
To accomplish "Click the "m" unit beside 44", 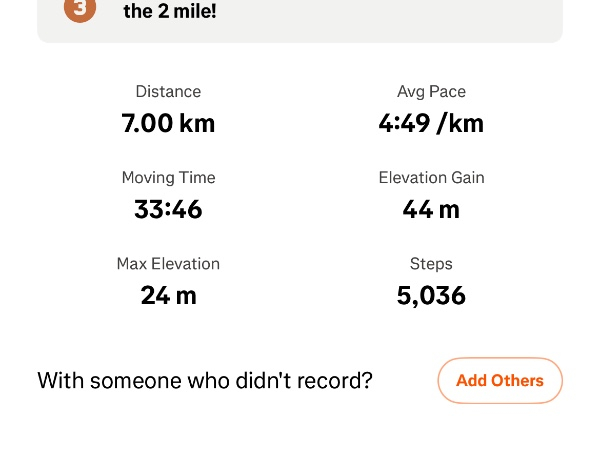I will (x=449, y=209).
